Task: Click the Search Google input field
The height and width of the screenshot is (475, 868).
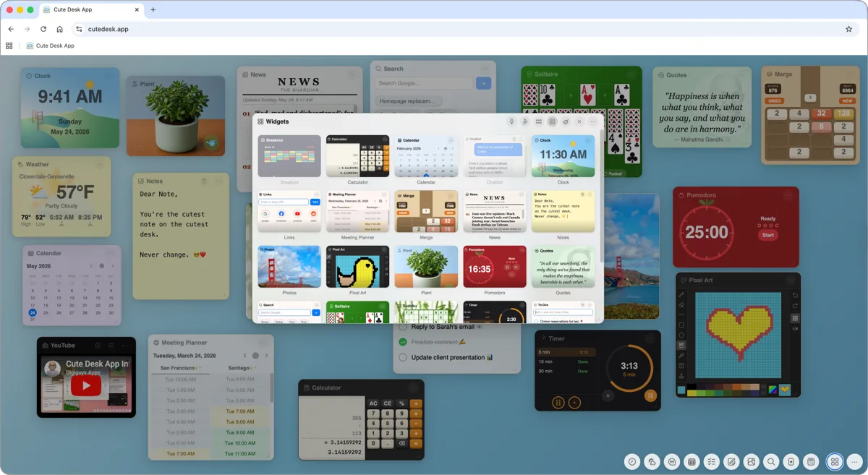Action: click(424, 83)
